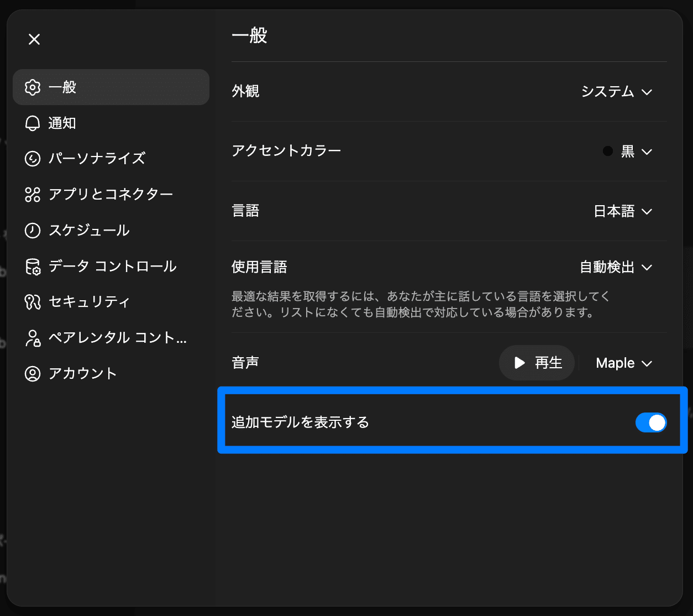
Task: Click the bell icon for 通知
Action: pos(33,123)
